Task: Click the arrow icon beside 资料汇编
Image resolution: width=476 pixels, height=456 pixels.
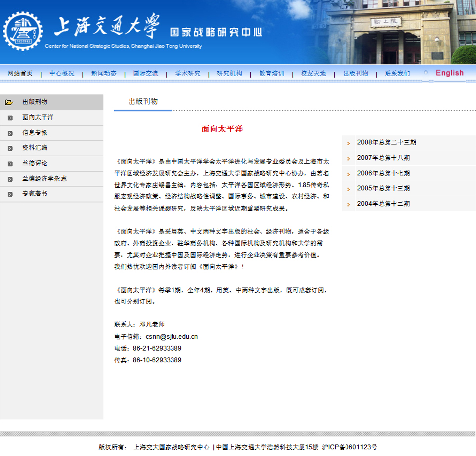Action: tap(10, 148)
